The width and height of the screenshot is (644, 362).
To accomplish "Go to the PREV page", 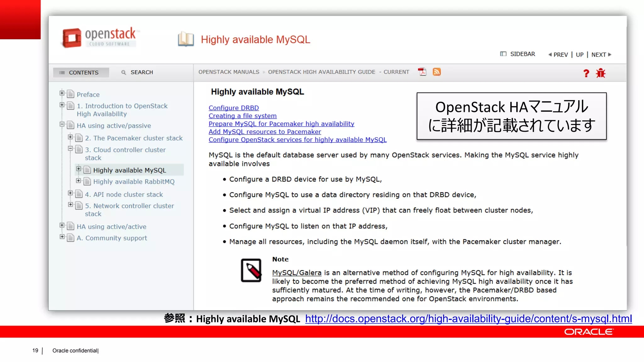I will click(558, 55).
